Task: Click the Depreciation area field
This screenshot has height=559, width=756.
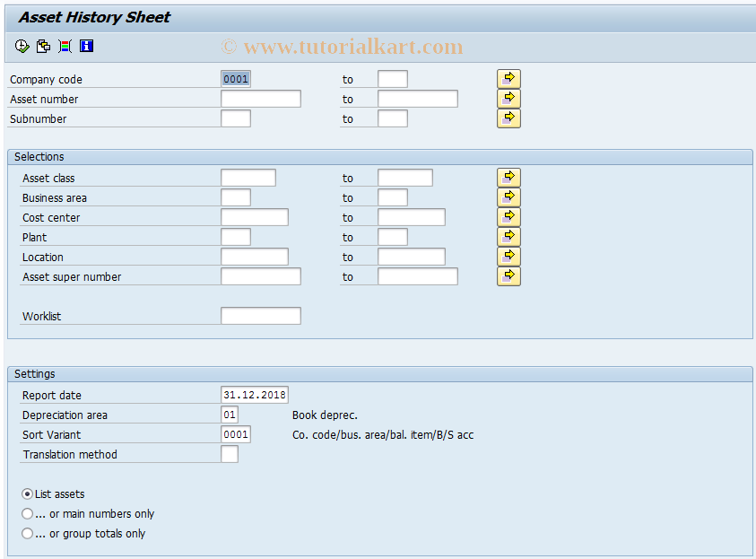Action: [x=230, y=415]
